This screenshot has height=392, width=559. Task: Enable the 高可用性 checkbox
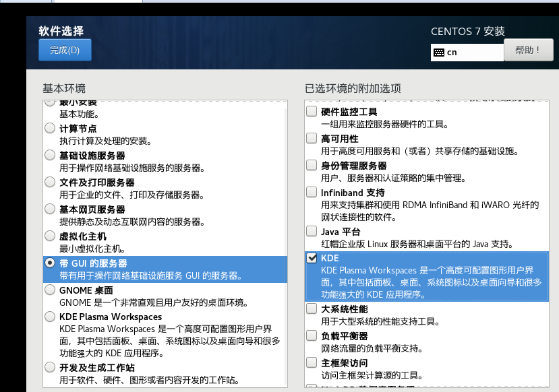pyautogui.click(x=312, y=138)
